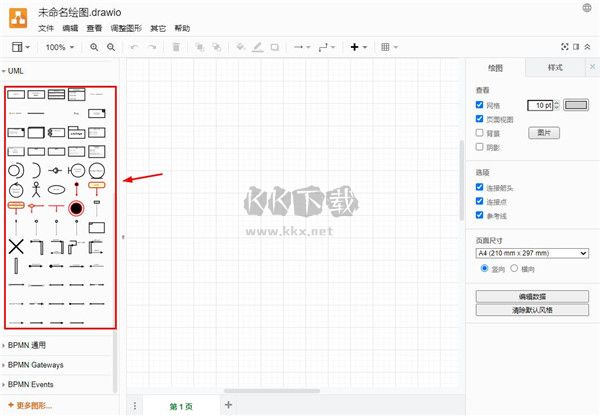This screenshot has height=416, width=600.
Task: Click the 更多图形 link
Action: click(30, 405)
